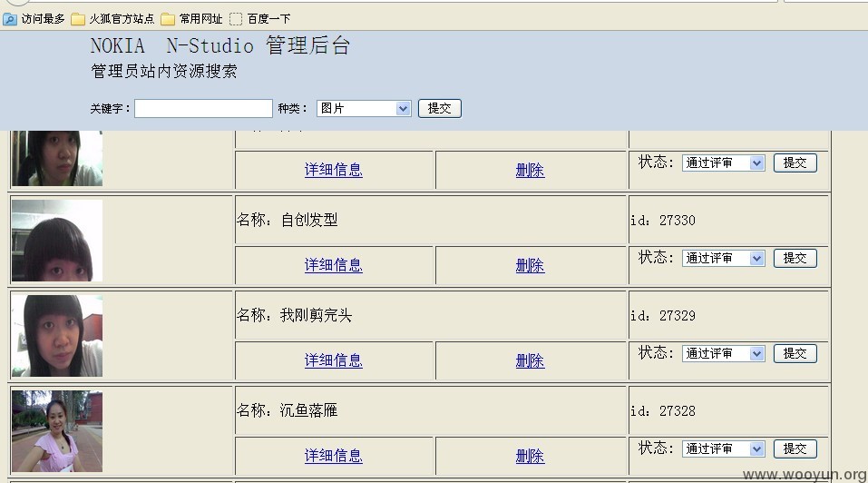
Task: Open status dropdown for id 27328
Action: click(x=724, y=448)
